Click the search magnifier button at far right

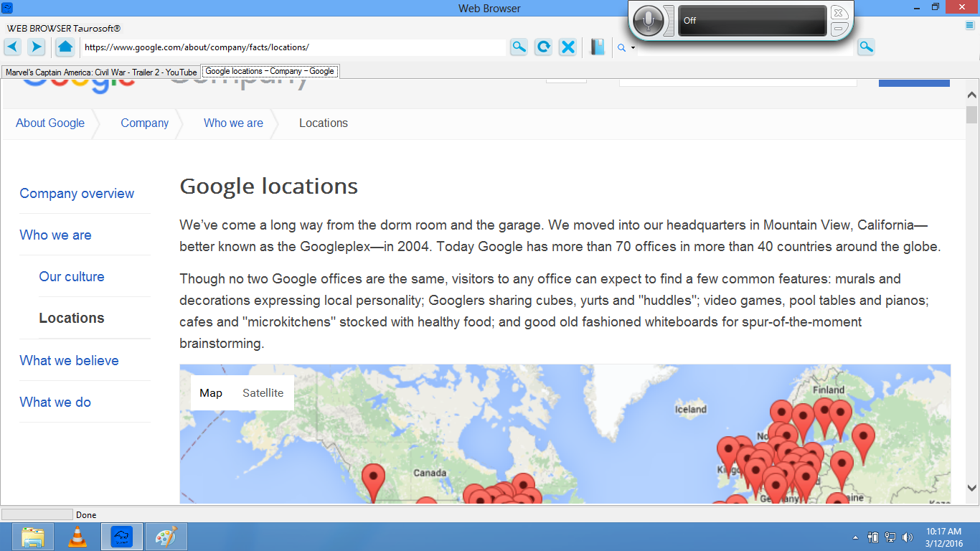click(867, 47)
